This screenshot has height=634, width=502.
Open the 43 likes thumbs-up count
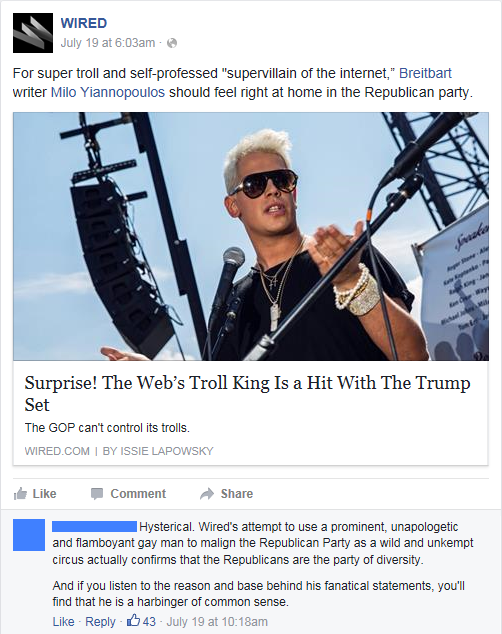click(x=141, y=621)
